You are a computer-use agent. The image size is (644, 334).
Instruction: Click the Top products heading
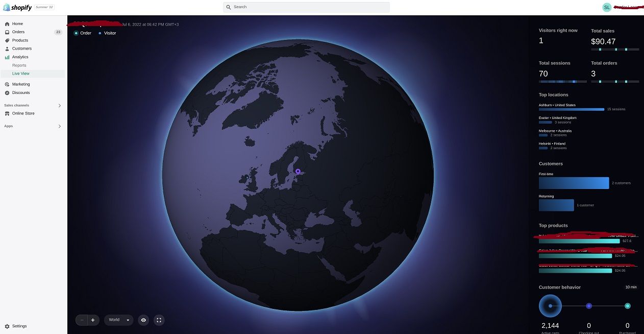(553, 226)
